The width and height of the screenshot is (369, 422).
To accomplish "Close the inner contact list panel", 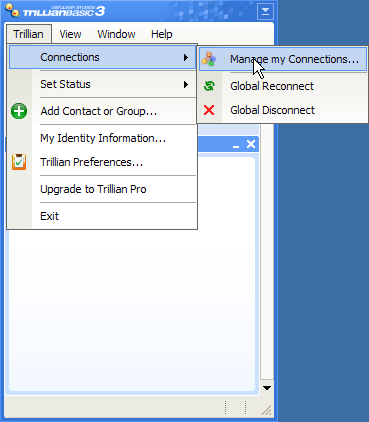I will (x=251, y=144).
